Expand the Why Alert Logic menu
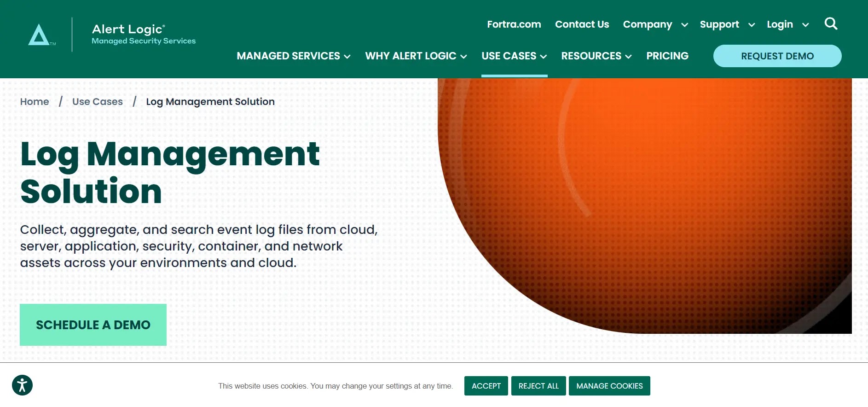This screenshot has height=407, width=868. [416, 56]
